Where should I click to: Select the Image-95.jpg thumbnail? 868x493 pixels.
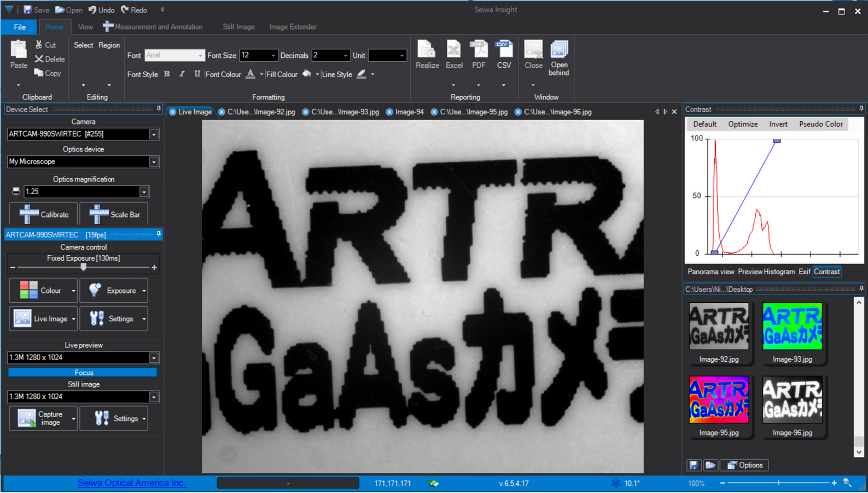click(x=719, y=400)
